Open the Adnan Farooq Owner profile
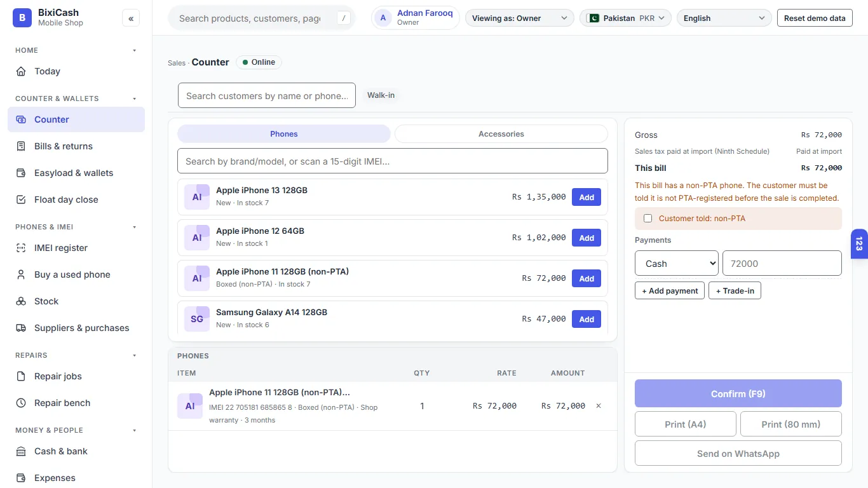 pyautogui.click(x=416, y=18)
